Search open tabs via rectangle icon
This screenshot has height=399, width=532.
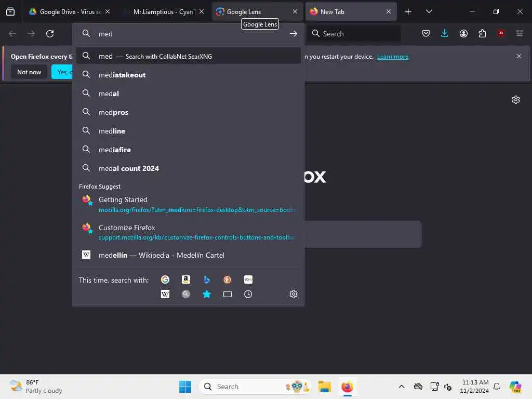point(228,294)
